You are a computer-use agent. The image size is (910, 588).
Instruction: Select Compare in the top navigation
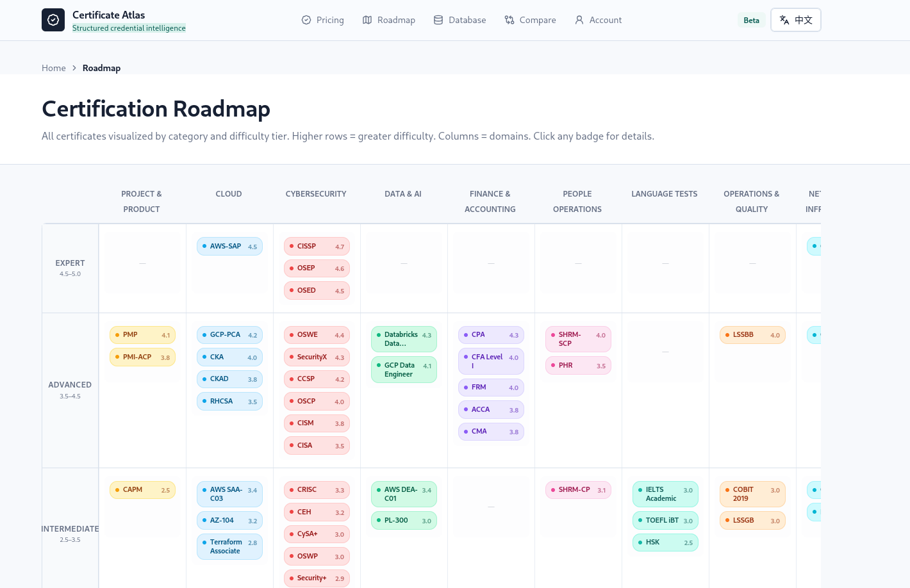(531, 20)
